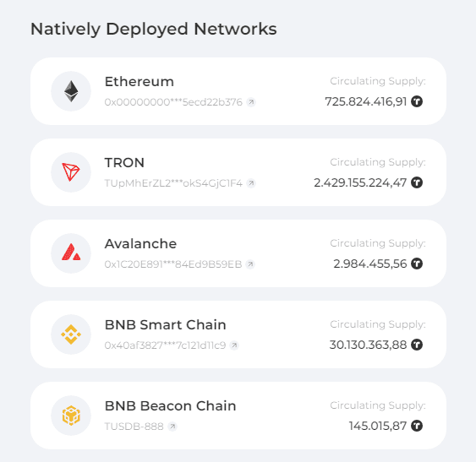Viewport: 476px width, 462px height.
Task: Click TUSD token icon next to 145.015,87
Action: (417, 426)
